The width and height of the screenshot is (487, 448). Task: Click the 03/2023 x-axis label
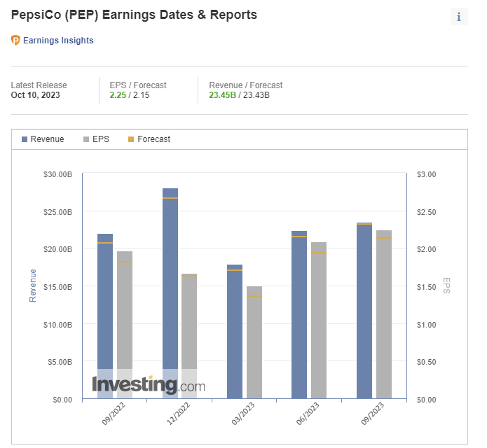tap(243, 414)
